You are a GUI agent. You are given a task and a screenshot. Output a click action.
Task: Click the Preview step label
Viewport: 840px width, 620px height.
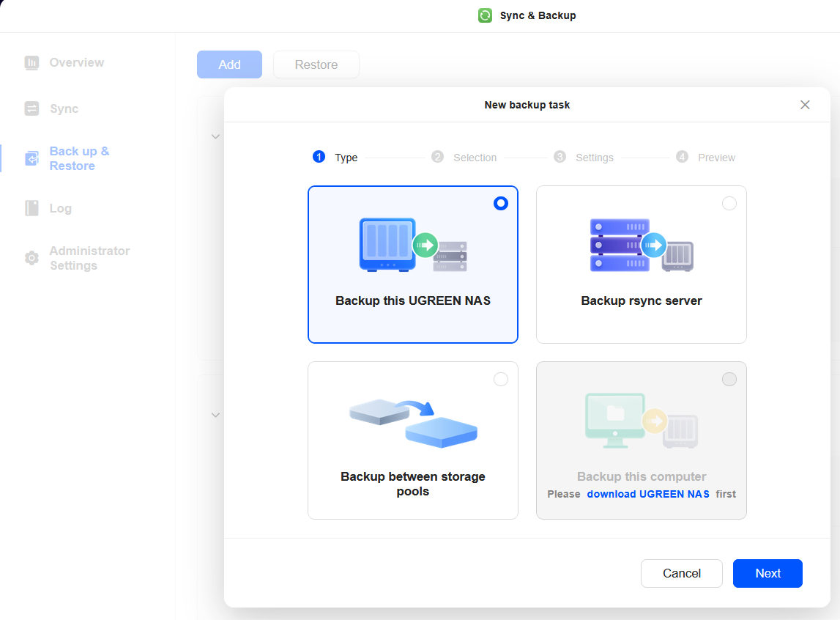click(x=716, y=158)
